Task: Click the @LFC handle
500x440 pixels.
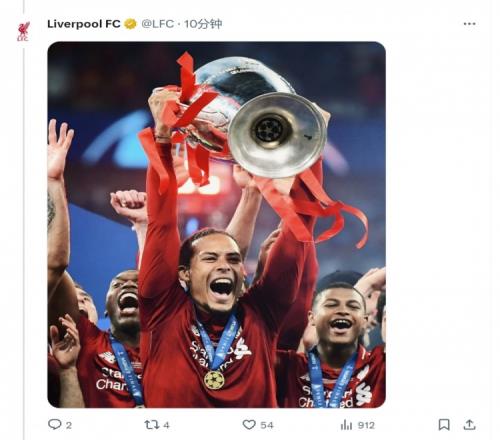Action: pyautogui.click(x=157, y=24)
